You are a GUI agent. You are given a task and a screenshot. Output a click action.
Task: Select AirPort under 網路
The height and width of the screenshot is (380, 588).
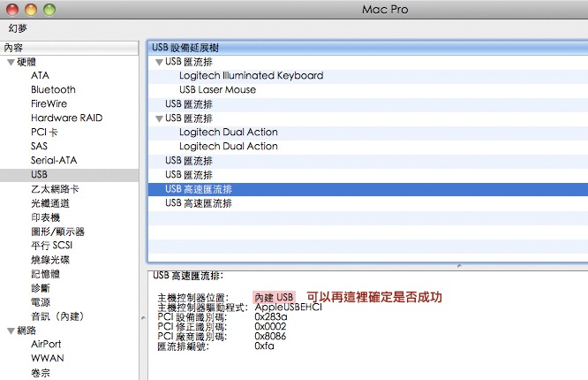click(x=46, y=345)
